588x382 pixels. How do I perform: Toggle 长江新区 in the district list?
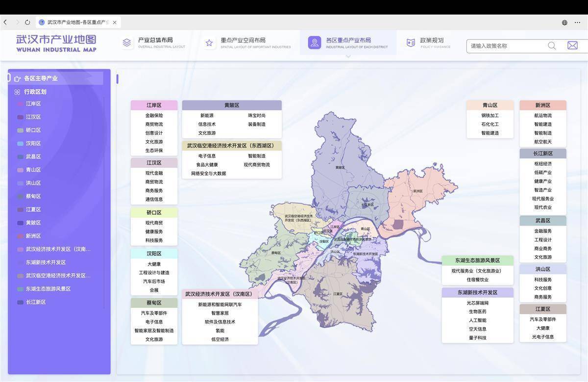pyautogui.click(x=35, y=303)
